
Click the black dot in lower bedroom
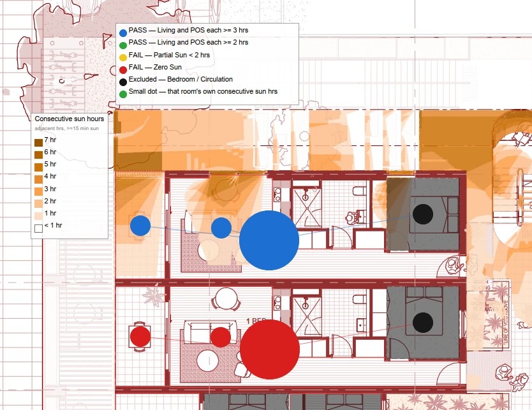[423, 323]
